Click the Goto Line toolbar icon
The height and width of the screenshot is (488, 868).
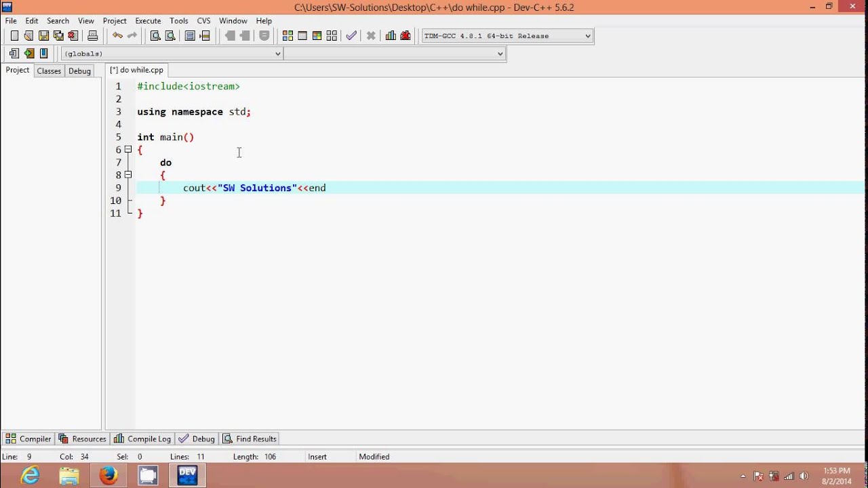coord(205,36)
